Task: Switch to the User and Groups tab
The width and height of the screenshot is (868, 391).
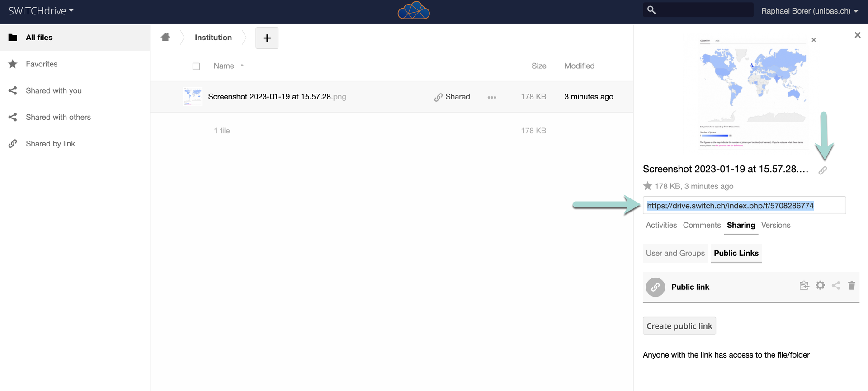Action: (x=675, y=253)
